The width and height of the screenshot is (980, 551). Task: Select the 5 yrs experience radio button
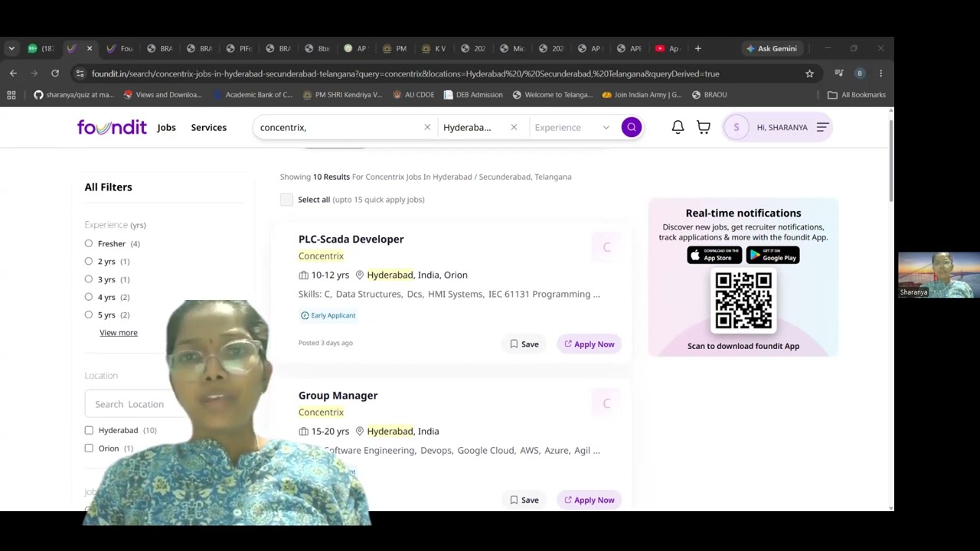click(x=89, y=315)
